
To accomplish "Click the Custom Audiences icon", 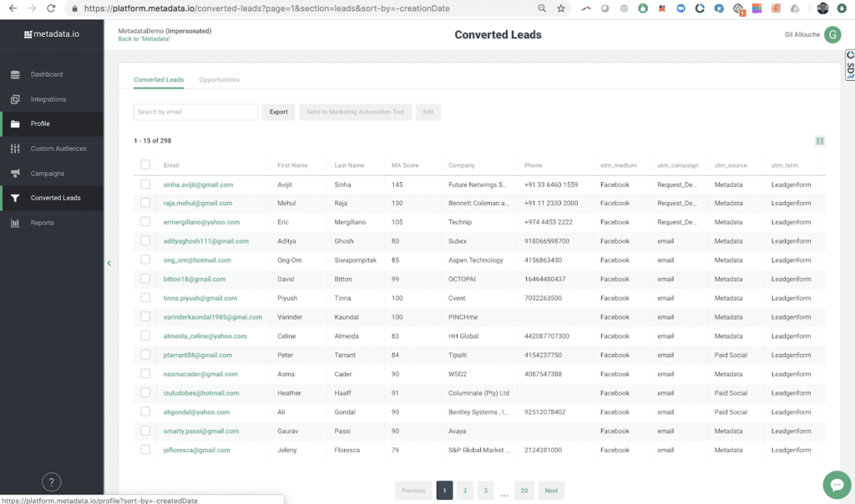I will 15,149.
